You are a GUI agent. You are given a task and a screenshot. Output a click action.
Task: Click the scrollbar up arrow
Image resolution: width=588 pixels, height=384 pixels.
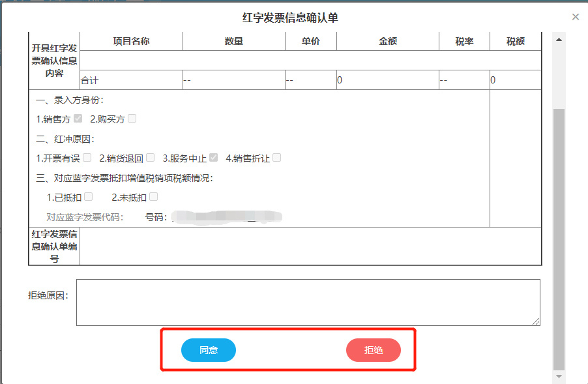[x=558, y=40]
